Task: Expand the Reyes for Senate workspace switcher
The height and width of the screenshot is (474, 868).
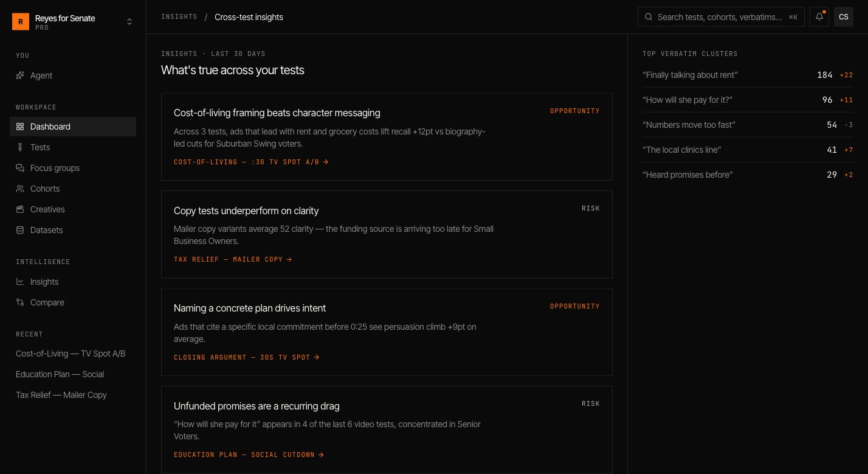Action: (73, 22)
